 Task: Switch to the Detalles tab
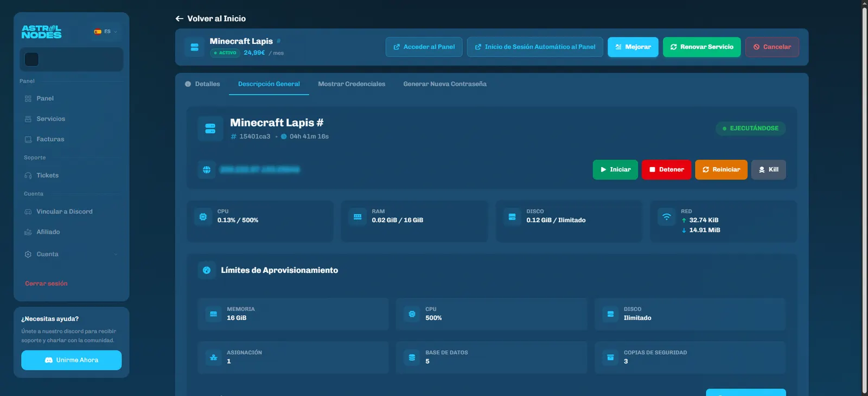202,84
